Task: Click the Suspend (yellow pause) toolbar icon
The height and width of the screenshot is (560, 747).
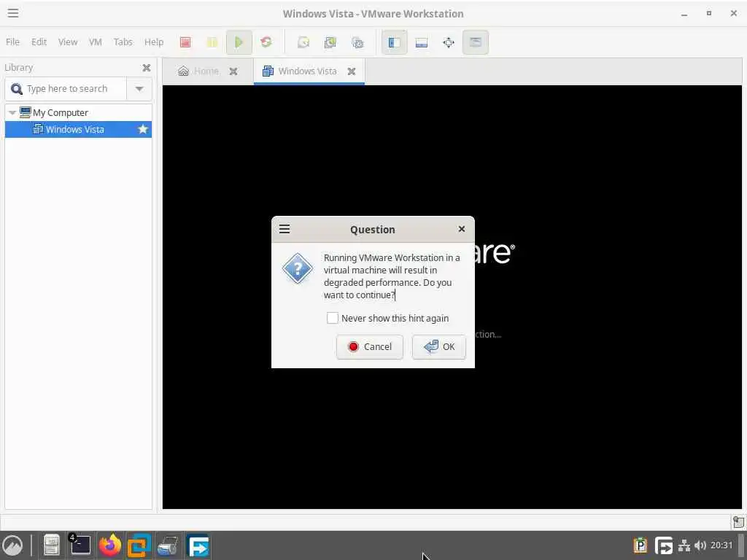Action: pyautogui.click(x=212, y=42)
